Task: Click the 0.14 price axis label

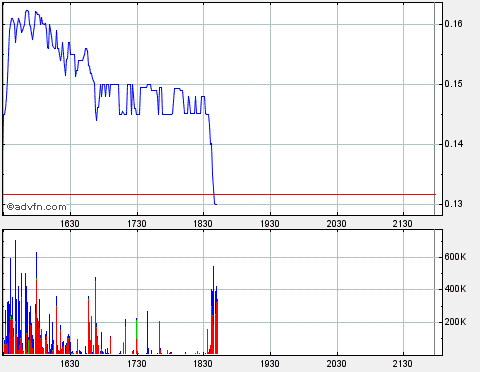Action: 453,144
